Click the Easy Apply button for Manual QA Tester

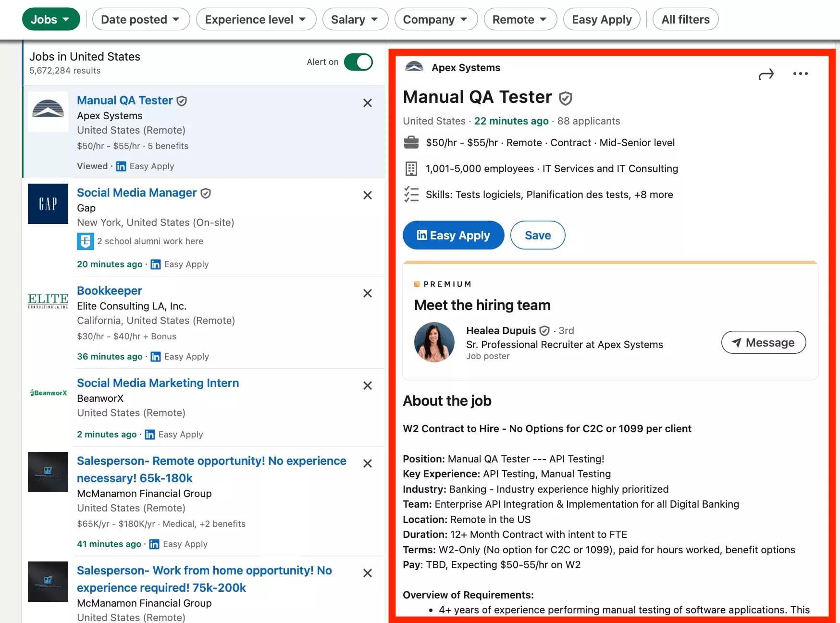453,235
